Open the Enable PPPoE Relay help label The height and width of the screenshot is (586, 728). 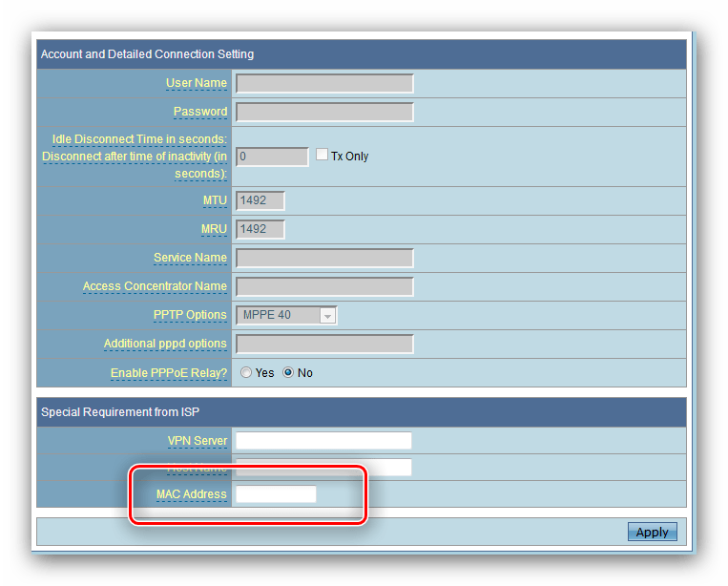click(169, 373)
